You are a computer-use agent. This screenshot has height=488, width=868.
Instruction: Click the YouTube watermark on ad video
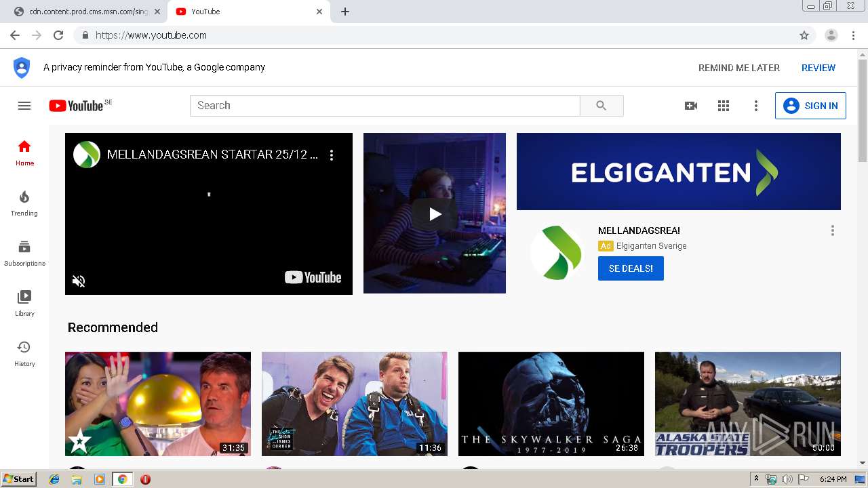click(313, 277)
